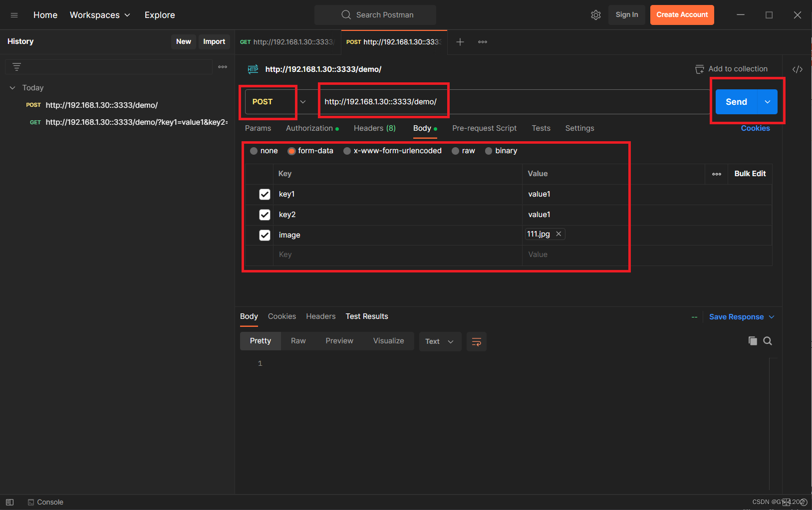Click the Sign In button

pos(627,15)
